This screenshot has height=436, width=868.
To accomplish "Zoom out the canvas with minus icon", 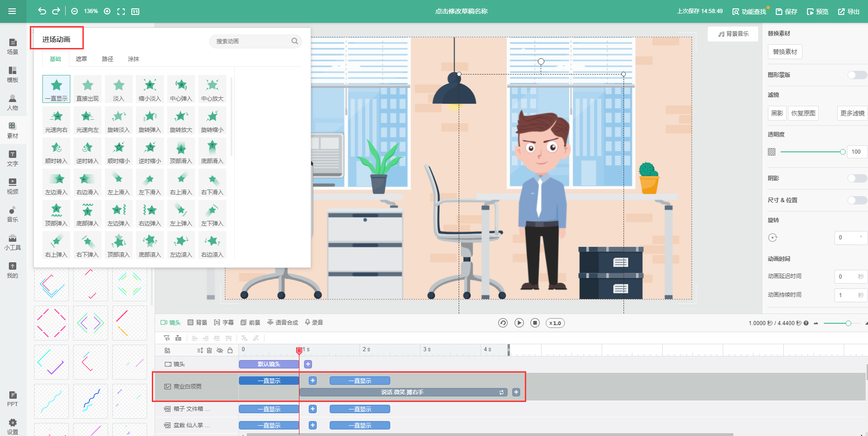I will click(75, 11).
